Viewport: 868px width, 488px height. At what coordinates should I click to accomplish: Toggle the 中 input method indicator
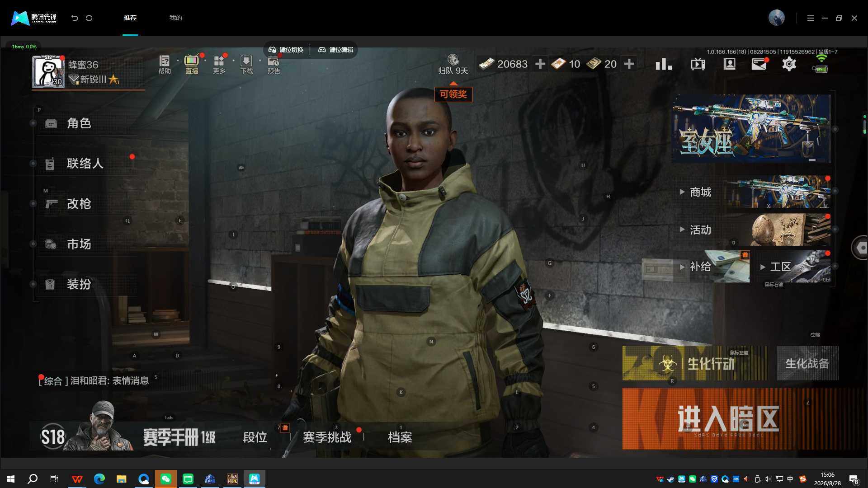pos(790,479)
